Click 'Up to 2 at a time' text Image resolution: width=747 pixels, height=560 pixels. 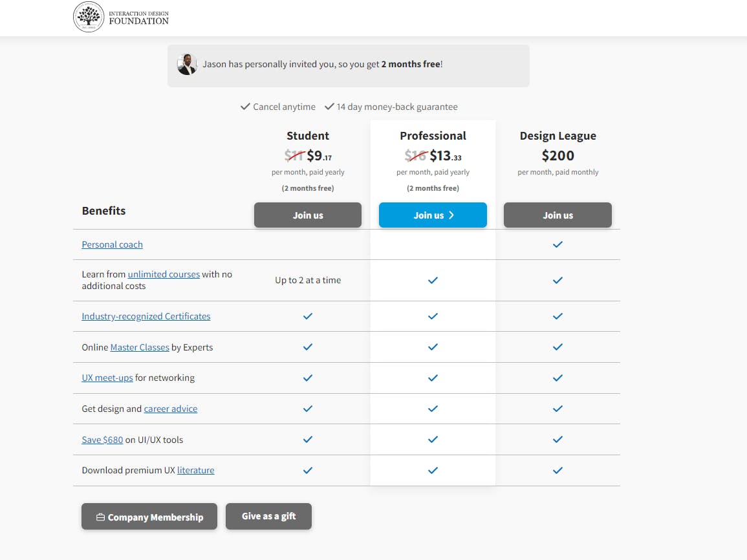point(308,280)
